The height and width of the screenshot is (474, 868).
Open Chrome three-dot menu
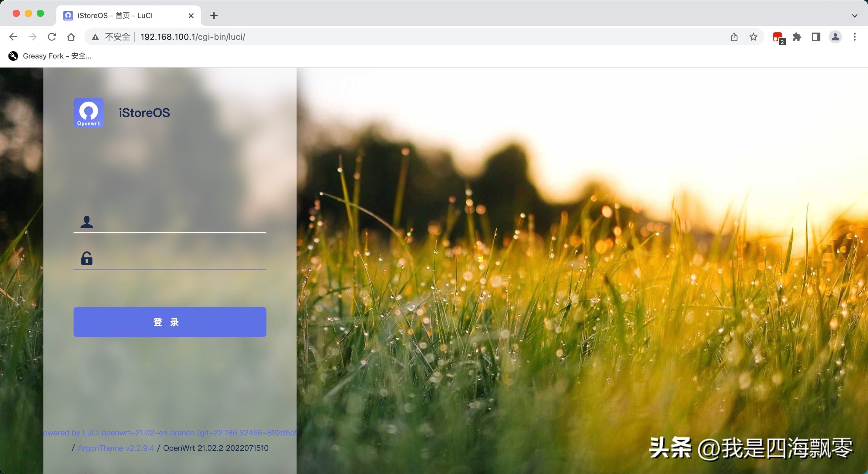(x=854, y=37)
